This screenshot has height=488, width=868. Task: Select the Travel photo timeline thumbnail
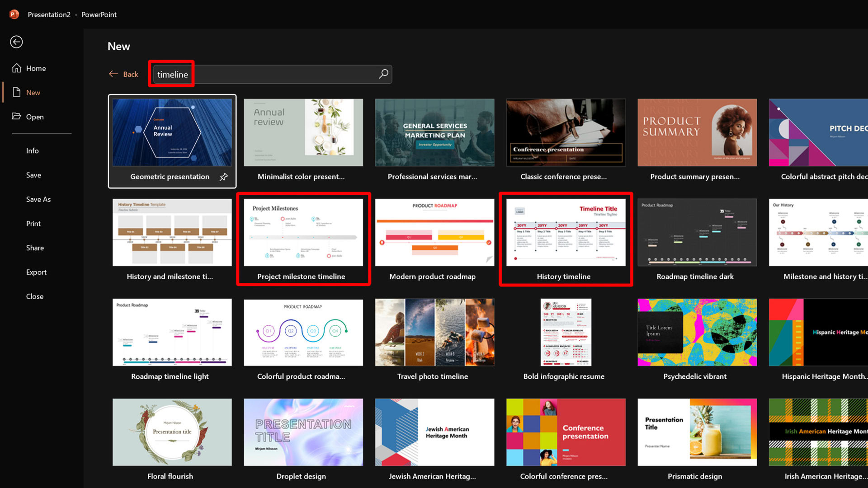point(434,333)
